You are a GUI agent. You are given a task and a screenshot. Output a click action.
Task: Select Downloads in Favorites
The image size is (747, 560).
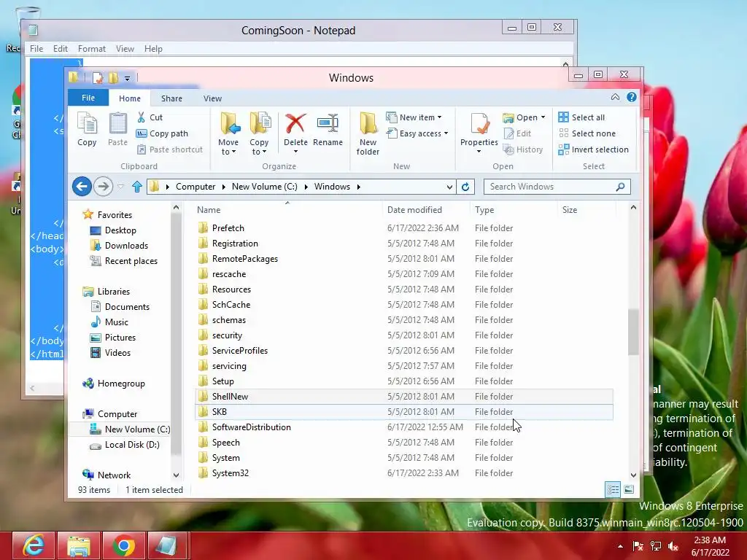pyautogui.click(x=126, y=246)
